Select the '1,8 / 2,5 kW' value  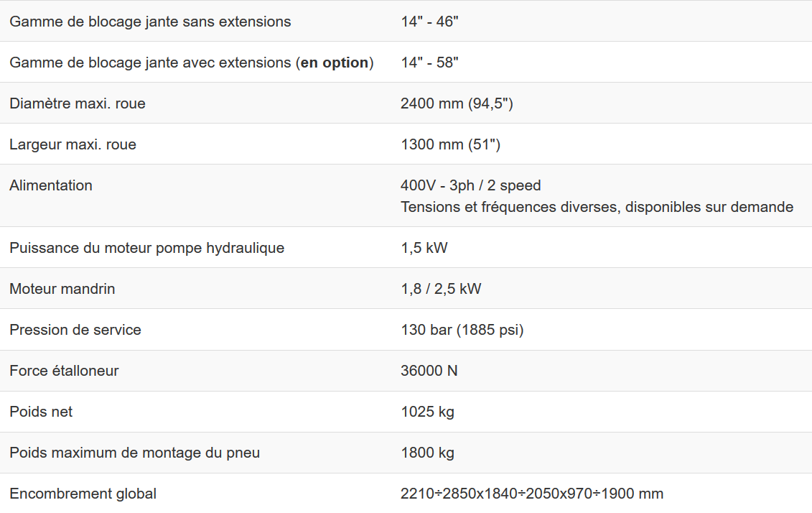(x=441, y=289)
